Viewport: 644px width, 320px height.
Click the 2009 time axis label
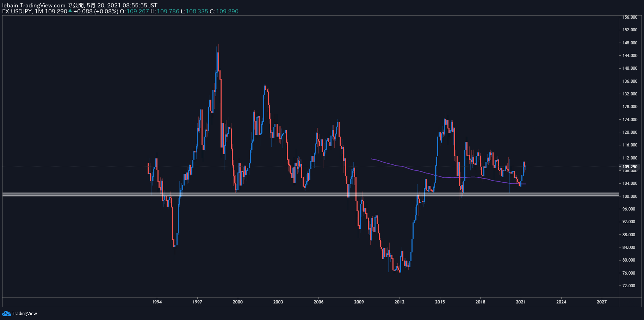(359, 302)
